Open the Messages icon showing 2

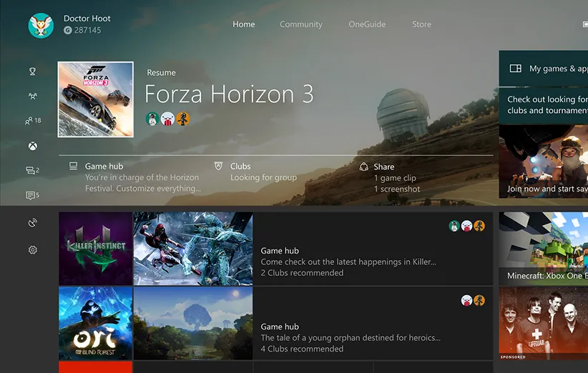[x=32, y=171]
